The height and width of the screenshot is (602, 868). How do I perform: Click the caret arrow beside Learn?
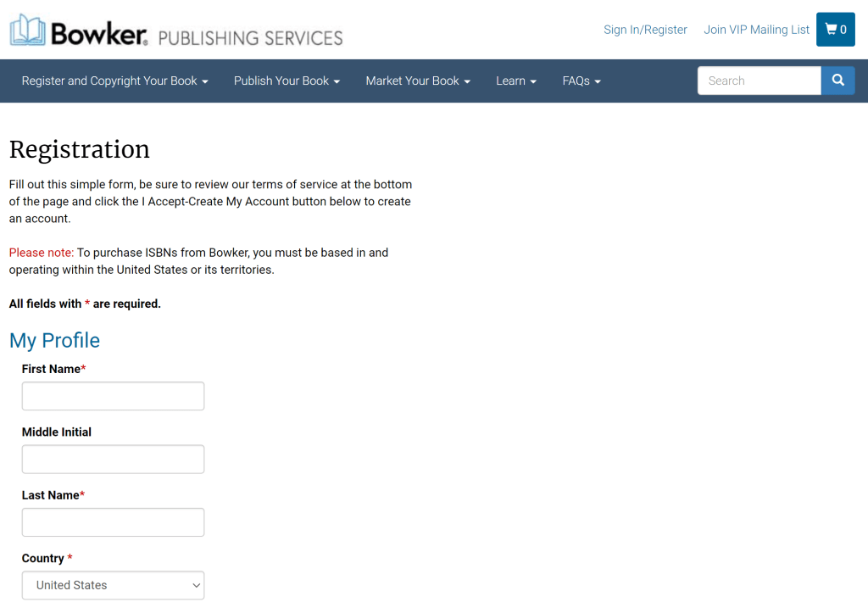click(533, 81)
